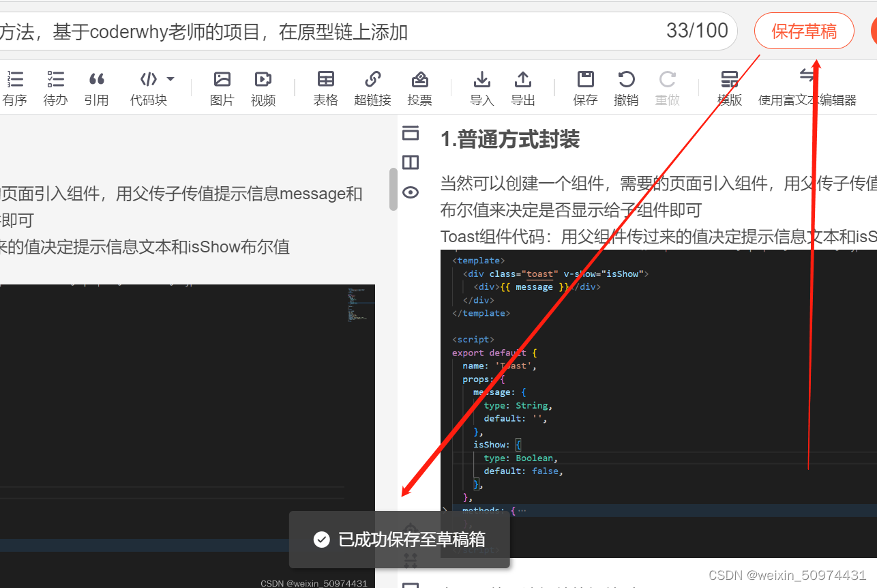The width and height of the screenshot is (877, 588).
Task: Open the 模版 templates panel
Action: pyautogui.click(x=730, y=88)
